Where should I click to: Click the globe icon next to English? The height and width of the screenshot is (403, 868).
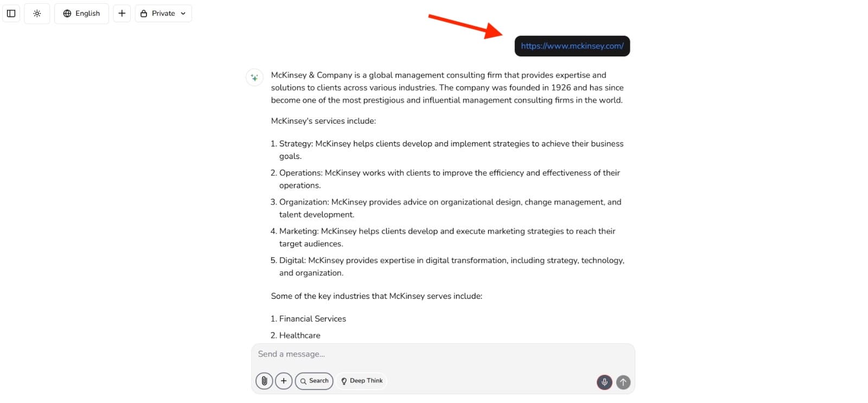67,14
